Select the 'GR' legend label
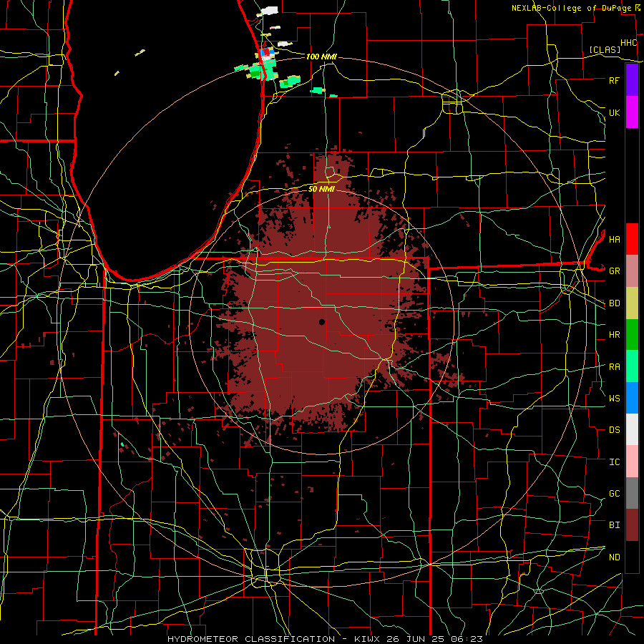 pyautogui.click(x=614, y=271)
